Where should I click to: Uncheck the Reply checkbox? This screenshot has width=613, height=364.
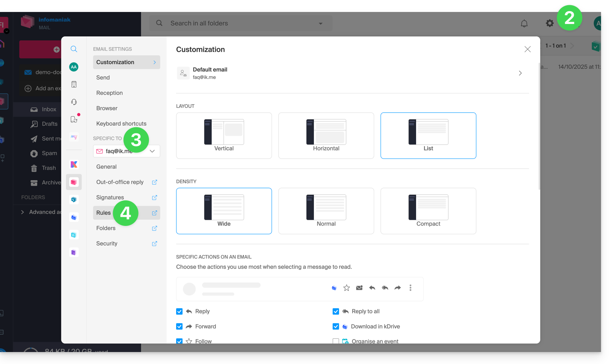click(179, 311)
